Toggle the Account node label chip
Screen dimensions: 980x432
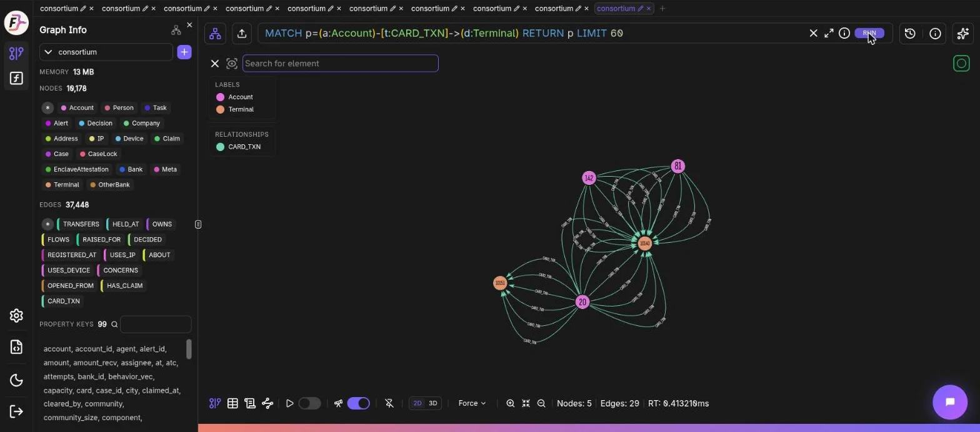pyautogui.click(x=77, y=108)
